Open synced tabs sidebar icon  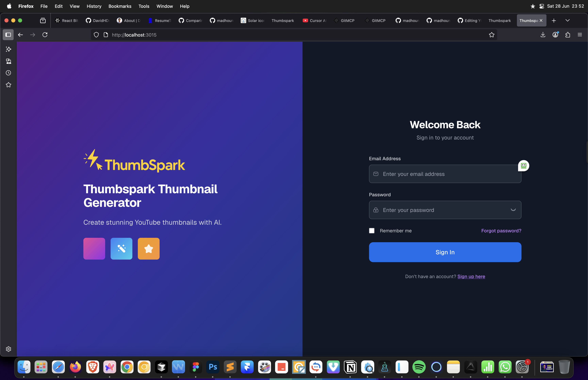click(x=8, y=61)
